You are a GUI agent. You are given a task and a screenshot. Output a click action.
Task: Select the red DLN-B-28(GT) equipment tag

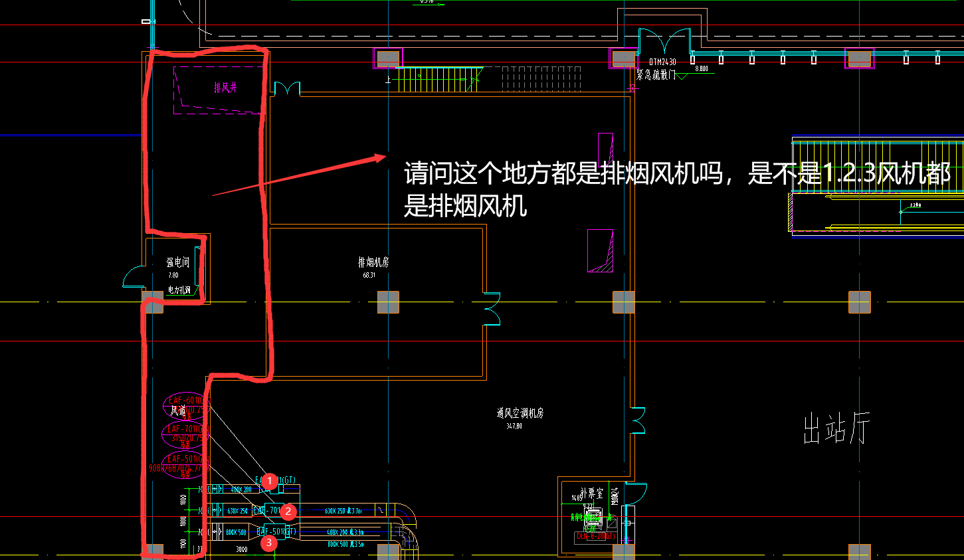click(596, 536)
